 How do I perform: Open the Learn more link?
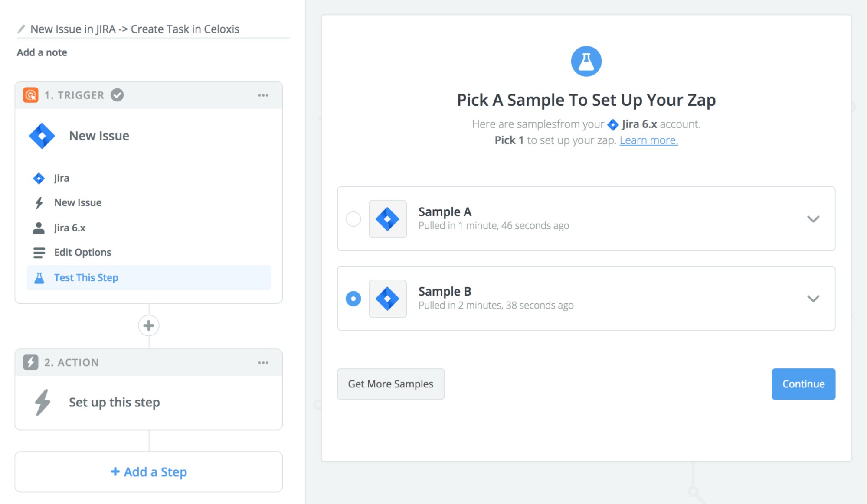(x=648, y=140)
